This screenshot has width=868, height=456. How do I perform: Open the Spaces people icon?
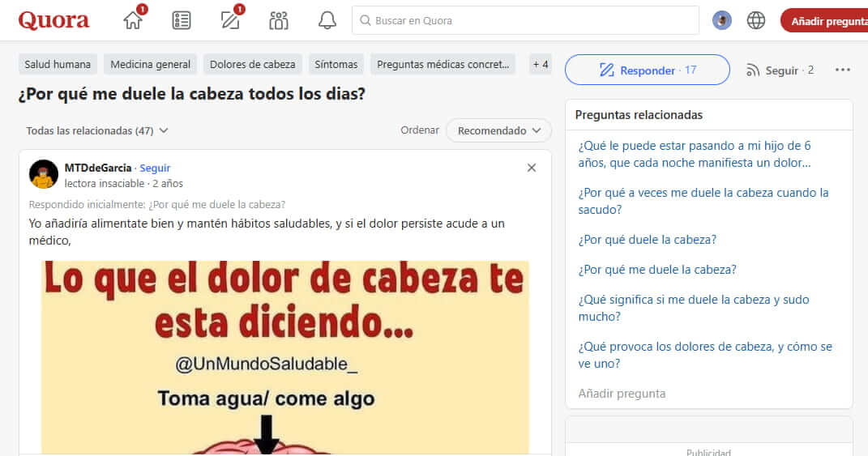(279, 20)
